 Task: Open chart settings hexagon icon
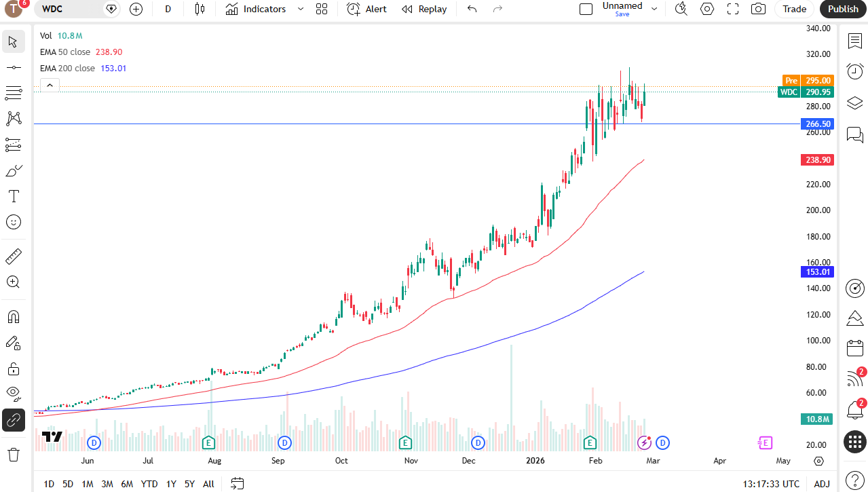(707, 9)
